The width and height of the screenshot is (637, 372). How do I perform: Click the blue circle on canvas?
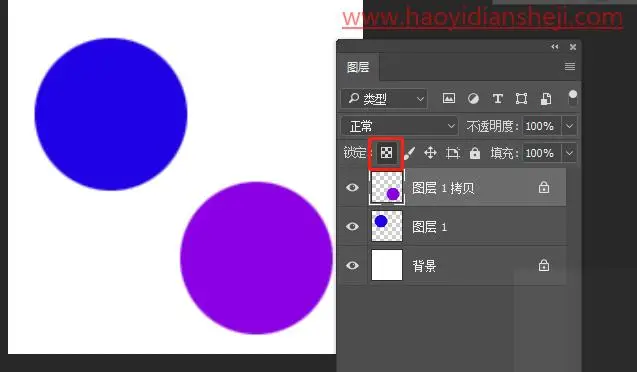tap(110, 114)
